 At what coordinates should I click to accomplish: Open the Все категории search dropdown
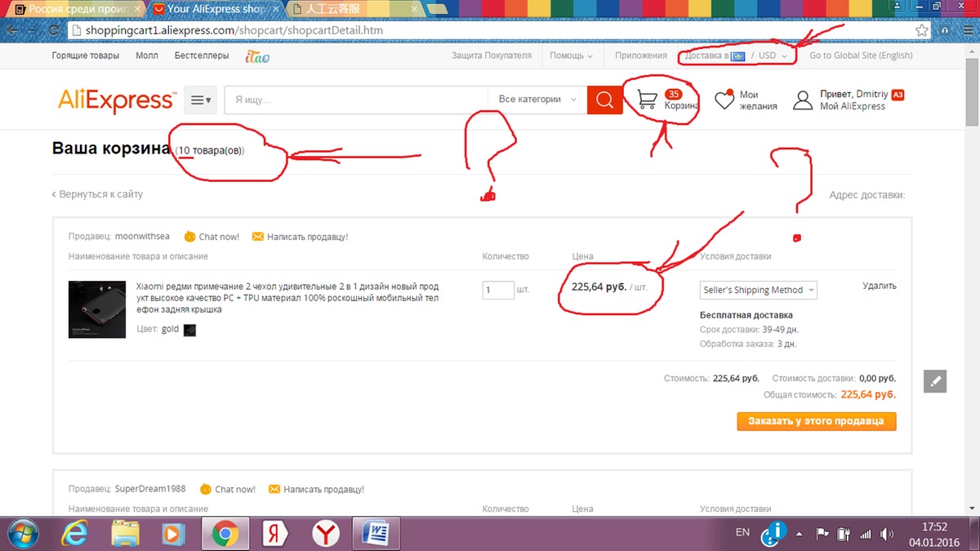click(x=537, y=100)
